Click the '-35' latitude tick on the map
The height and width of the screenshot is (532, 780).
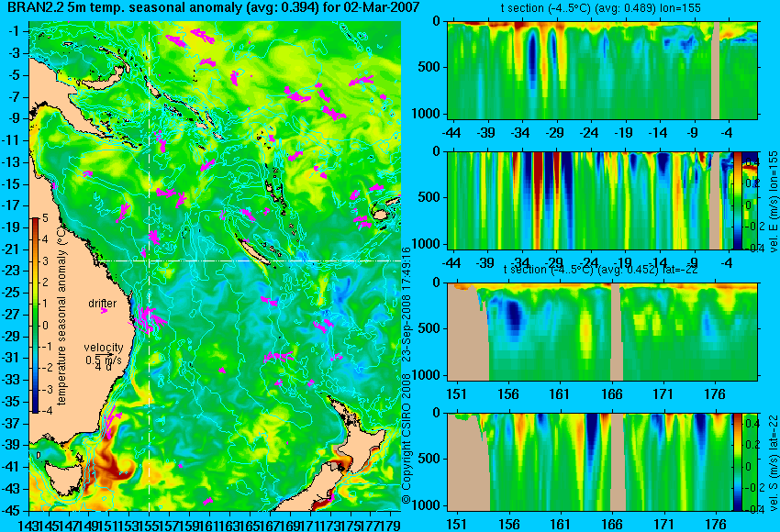click(13, 402)
